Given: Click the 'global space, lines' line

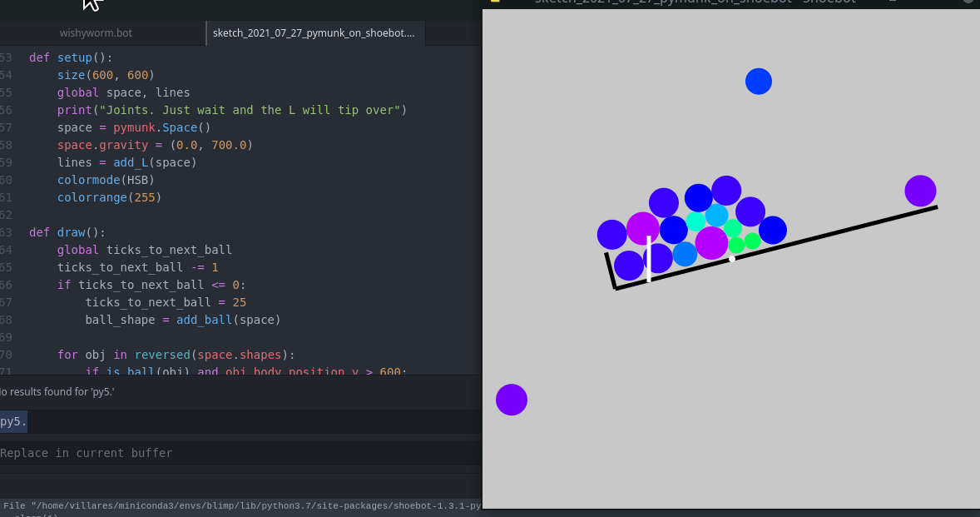Looking at the screenshot, I should click(x=123, y=92).
